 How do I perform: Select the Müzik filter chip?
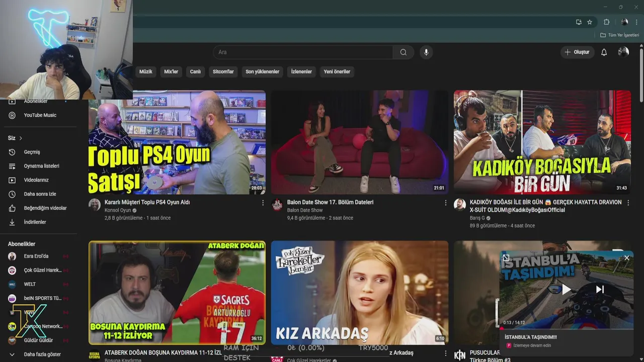(x=145, y=71)
